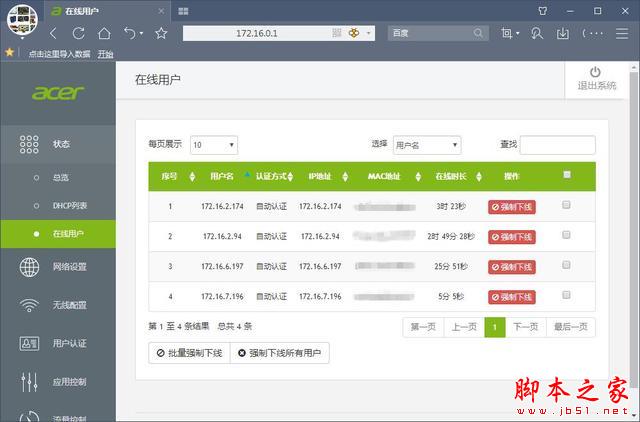Open the downloads icon in toolbar
This screenshot has width=640, height=422.
pyautogui.click(x=562, y=33)
